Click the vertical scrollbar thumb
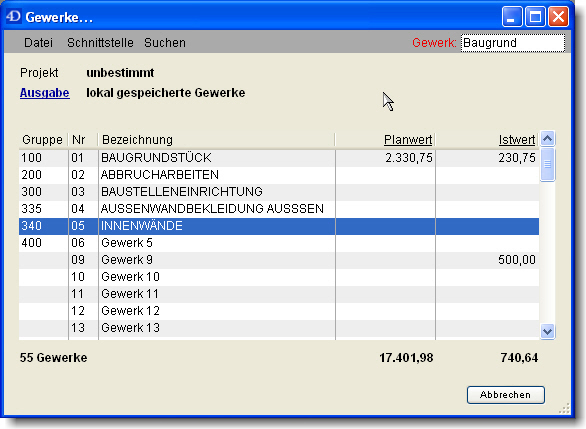The height and width of the screenshot is (429, 586). point(548,164)
